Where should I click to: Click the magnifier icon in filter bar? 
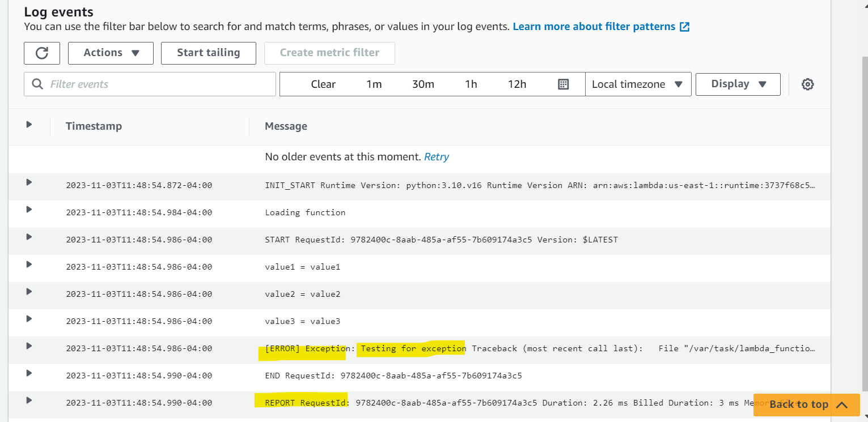(38, 84)
